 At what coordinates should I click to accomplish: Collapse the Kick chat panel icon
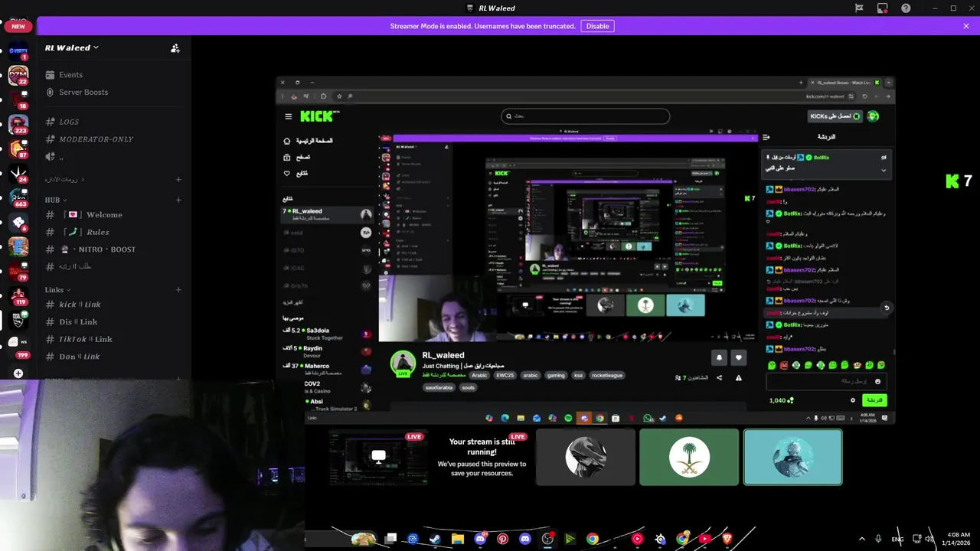[766, 137]
